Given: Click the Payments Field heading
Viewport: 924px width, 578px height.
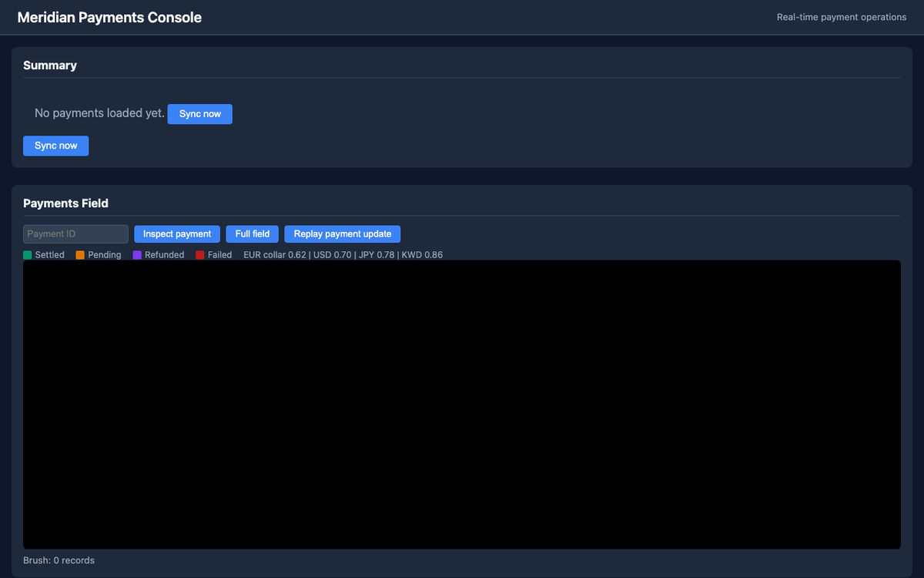Looking at the screenshot, I should pyautogui.click(x=66, y=203).
